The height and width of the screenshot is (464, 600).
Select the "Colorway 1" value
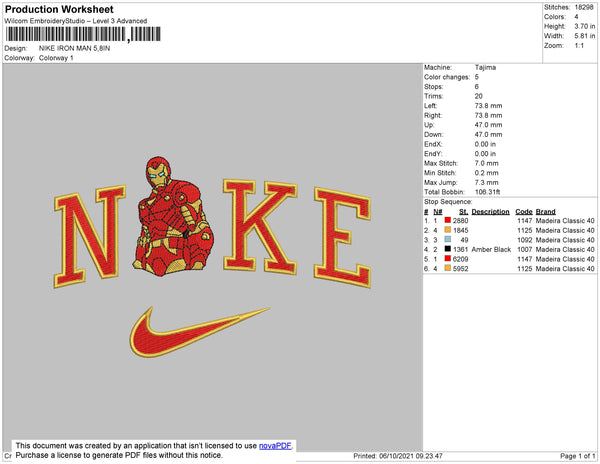(56, 58)
